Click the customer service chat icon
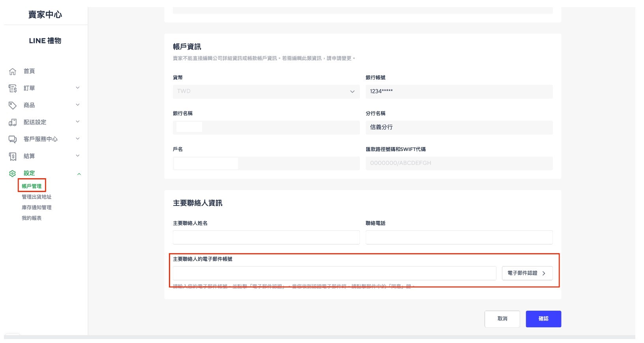 coord(13,139)
